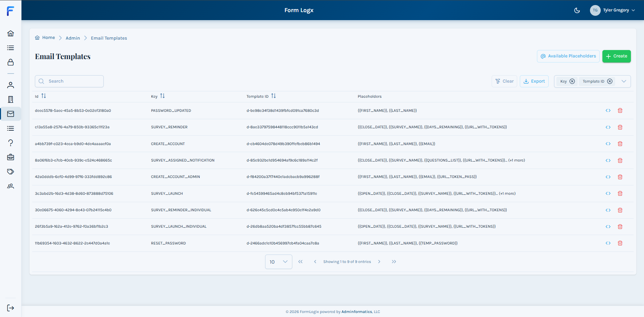644x317 pixels.
Task: Select template ID d-2466adc1c10b456997cb4fa04caa7c8a
Action: 283,243
